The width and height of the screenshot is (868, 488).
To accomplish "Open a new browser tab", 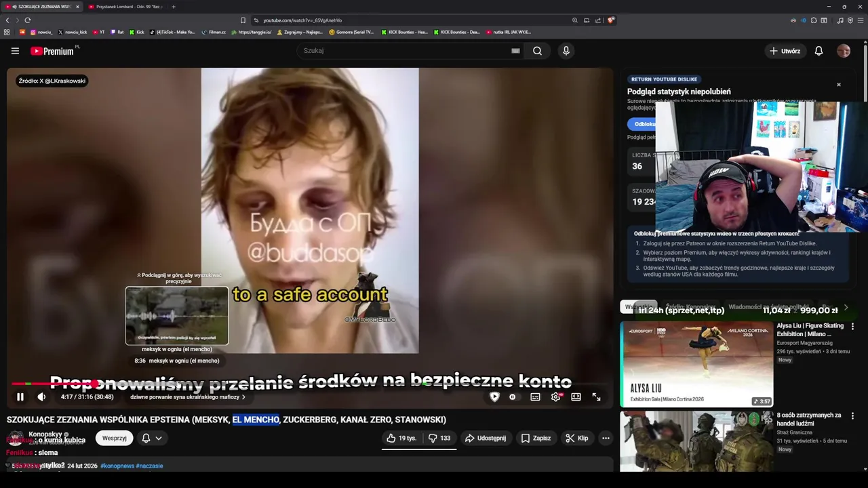I will [x=174, y=7].
